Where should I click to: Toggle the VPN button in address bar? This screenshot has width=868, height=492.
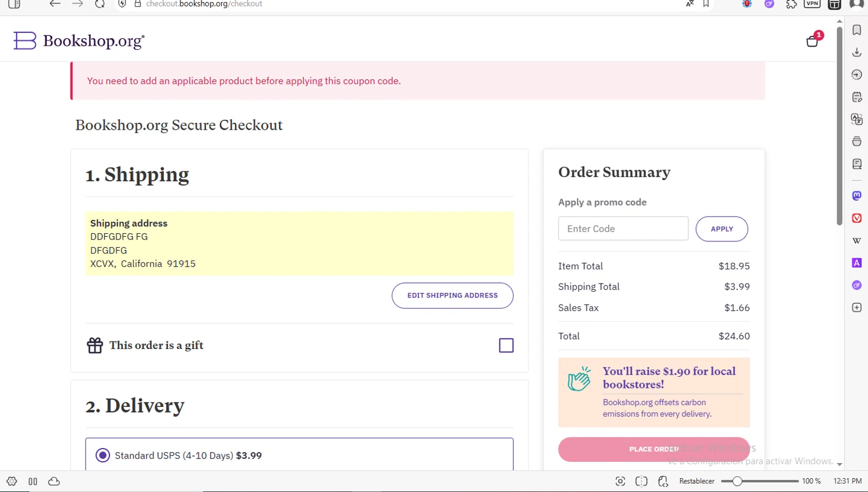tap(812, 4)
